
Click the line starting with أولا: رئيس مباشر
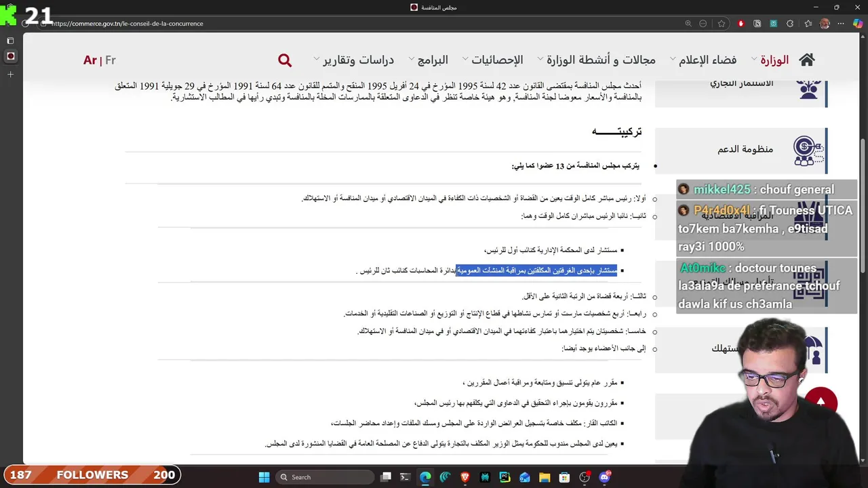(x=473, y=199)
